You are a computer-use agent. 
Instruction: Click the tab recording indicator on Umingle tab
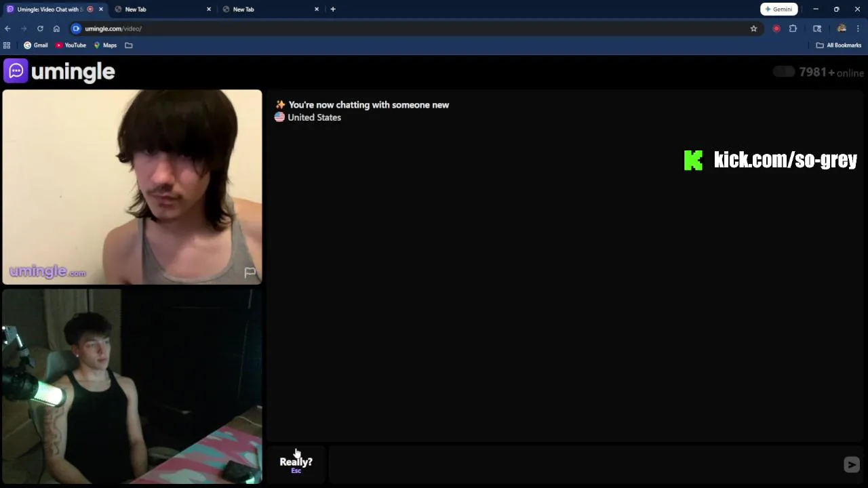click(x=90, y=9)
